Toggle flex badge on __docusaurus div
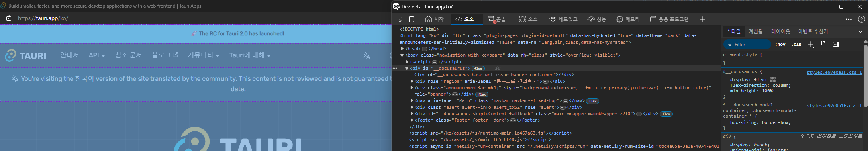 (x=478, y=69)
